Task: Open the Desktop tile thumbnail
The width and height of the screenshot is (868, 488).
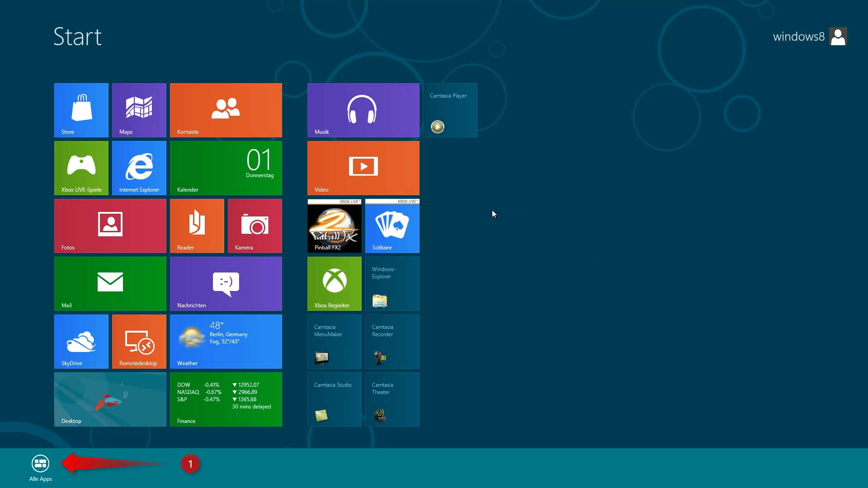Action: [x=110, y=399]
